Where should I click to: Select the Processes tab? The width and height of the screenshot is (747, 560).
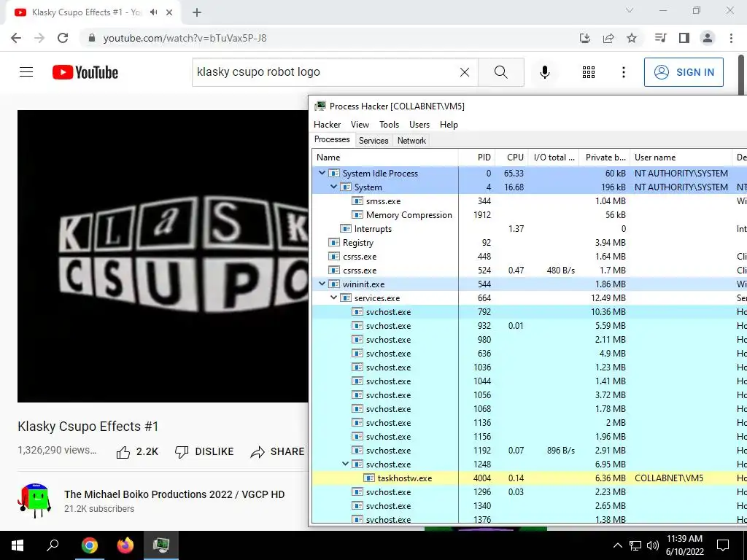pyautogui.click(x=332, y=139)
